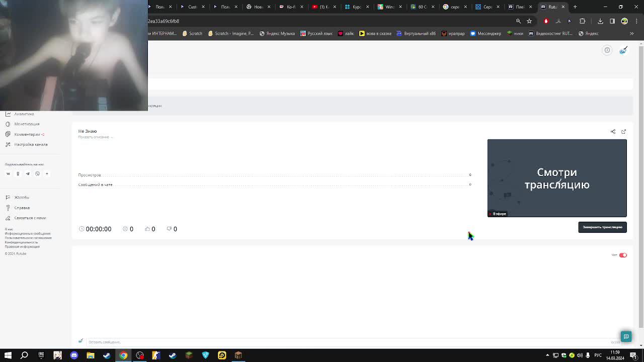Screen dimensions: 644x362
Task: Open Windows taskbar search
Action: (24, 355)
